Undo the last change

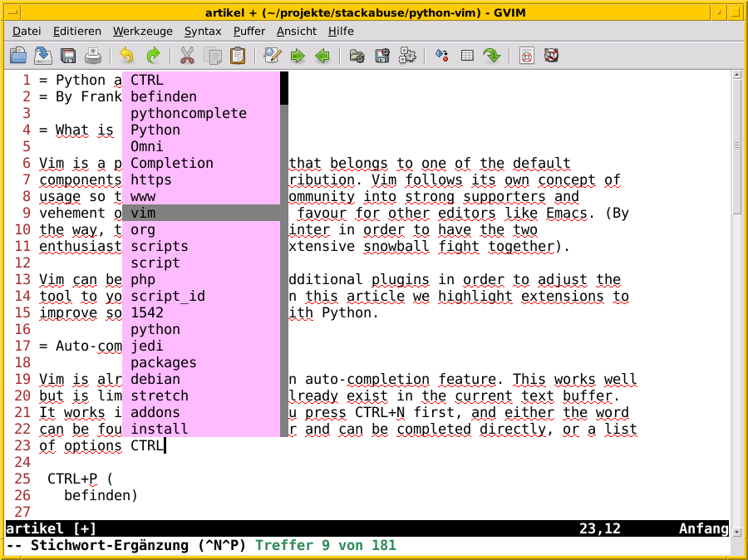tap(126, 56)
